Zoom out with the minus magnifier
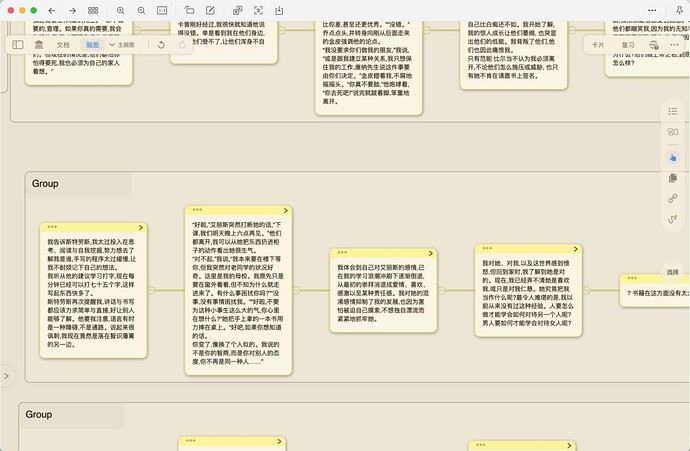This screenshot has height=451, width=690. tap(141, 11)
